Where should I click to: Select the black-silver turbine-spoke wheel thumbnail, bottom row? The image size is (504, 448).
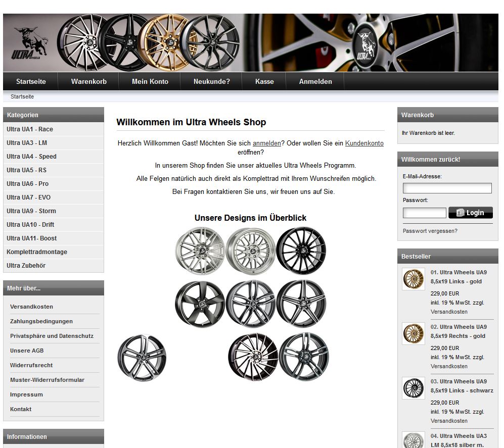tap(253, 357)
